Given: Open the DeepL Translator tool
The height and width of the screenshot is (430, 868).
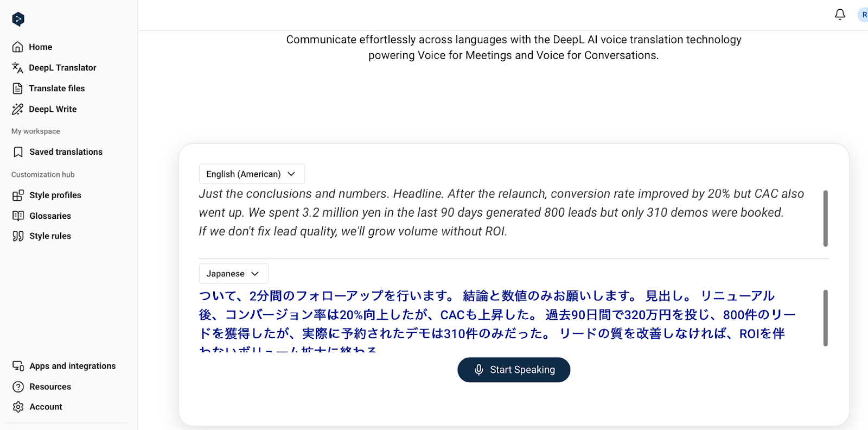Looking at the screenshot, I should point(62,67).
